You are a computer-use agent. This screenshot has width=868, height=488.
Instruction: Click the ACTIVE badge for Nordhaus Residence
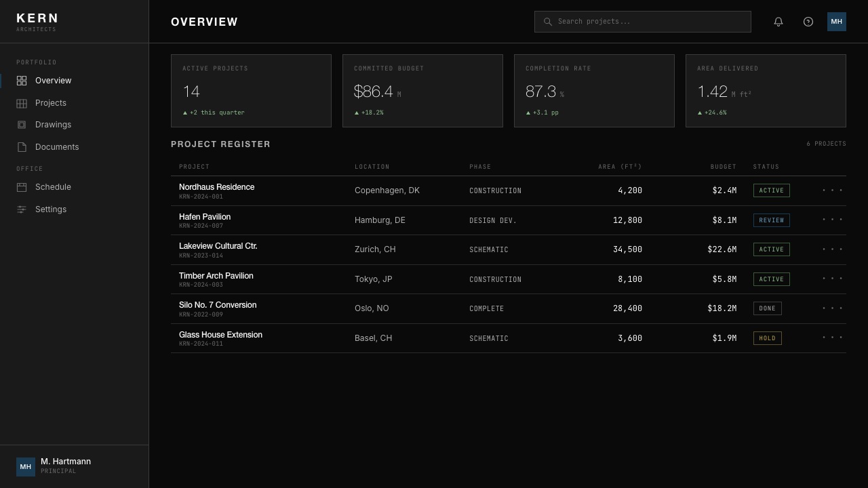click(x=772, y=190)
